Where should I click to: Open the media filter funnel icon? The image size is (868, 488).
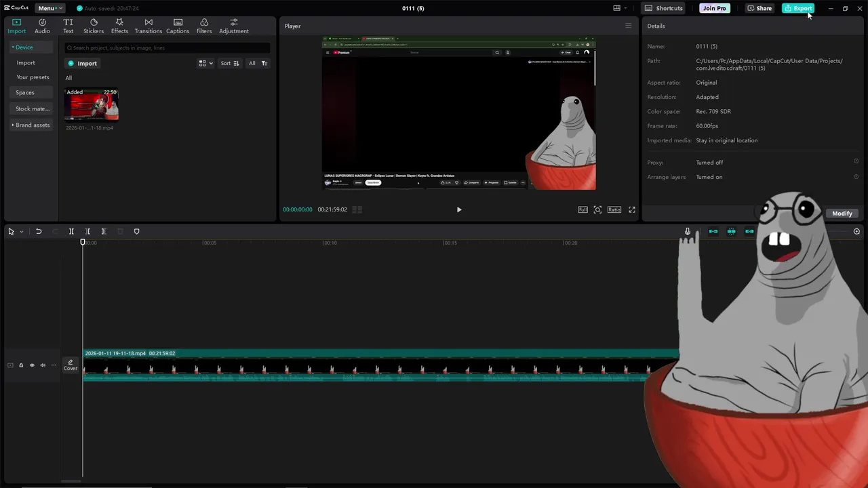264,63
